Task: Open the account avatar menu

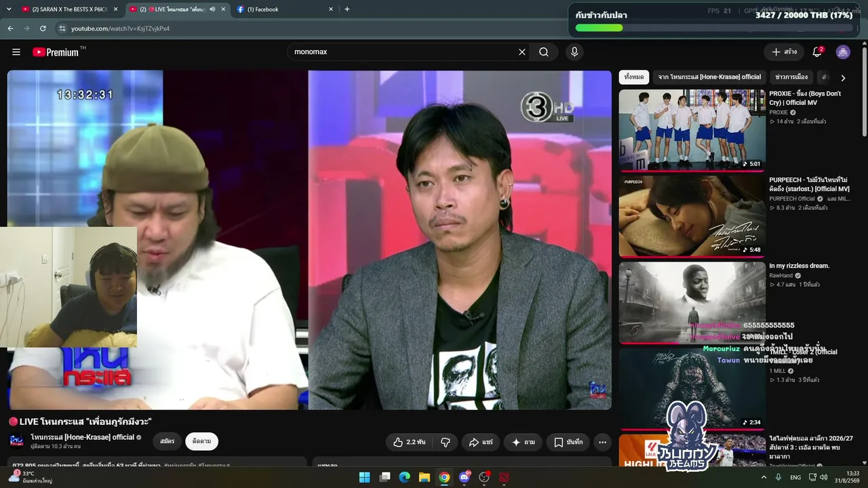Action: (x=843, y=52)
